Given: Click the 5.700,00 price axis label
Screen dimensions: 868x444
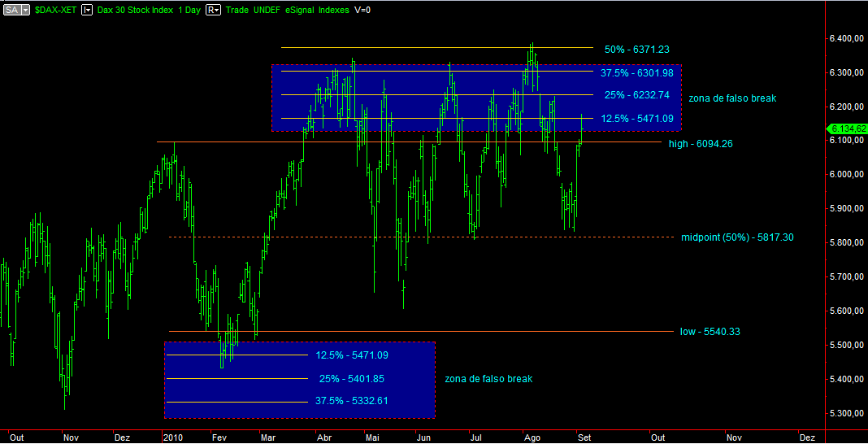Looking at the screenshot, I should [x=846, y=277].
